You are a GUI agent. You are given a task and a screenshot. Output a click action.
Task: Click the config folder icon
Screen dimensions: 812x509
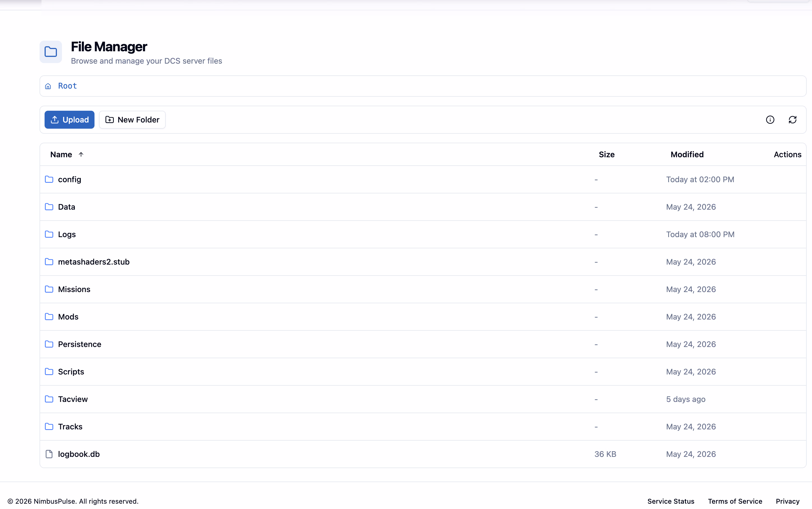tap(49, 179)
